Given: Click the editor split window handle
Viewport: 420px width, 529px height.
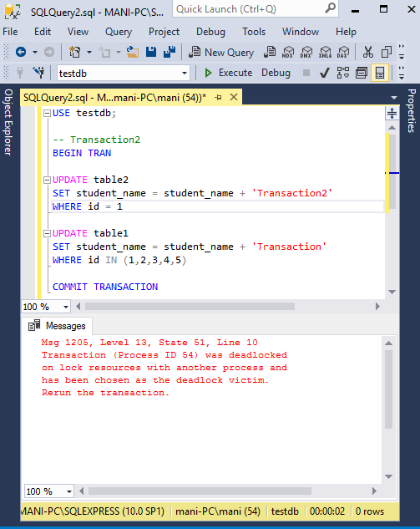Looking at the screenshot, I should pos(392,113).
